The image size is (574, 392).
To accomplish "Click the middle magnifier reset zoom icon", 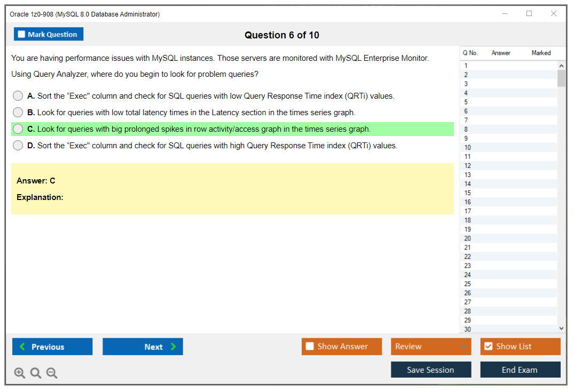I will (36, 373).
